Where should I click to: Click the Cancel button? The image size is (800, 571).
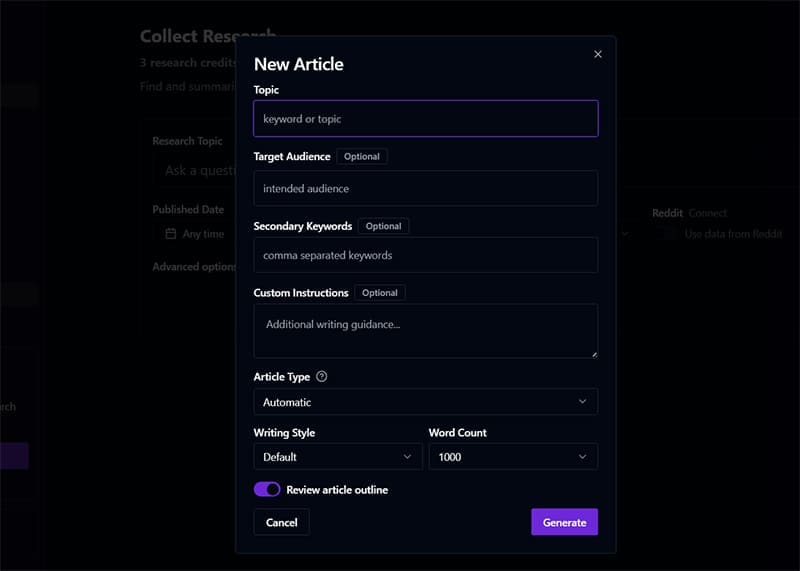282,522
